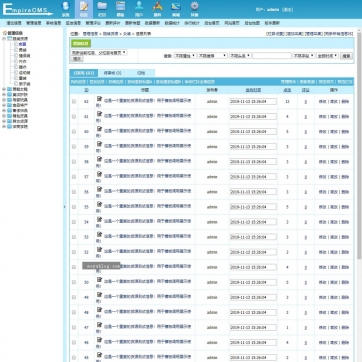Tick the checkbox for row ID 50
Screen dimensions: 362x362
[x=74, y=282]
